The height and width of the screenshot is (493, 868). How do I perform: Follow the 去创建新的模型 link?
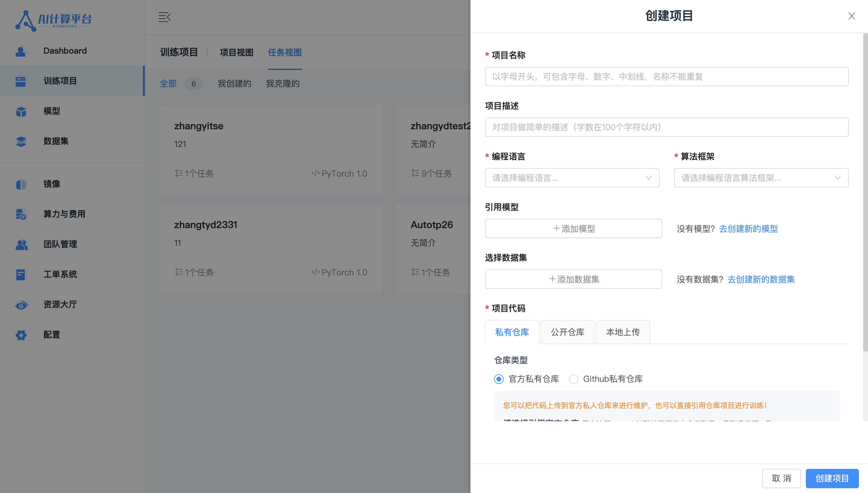pos(748,229)
